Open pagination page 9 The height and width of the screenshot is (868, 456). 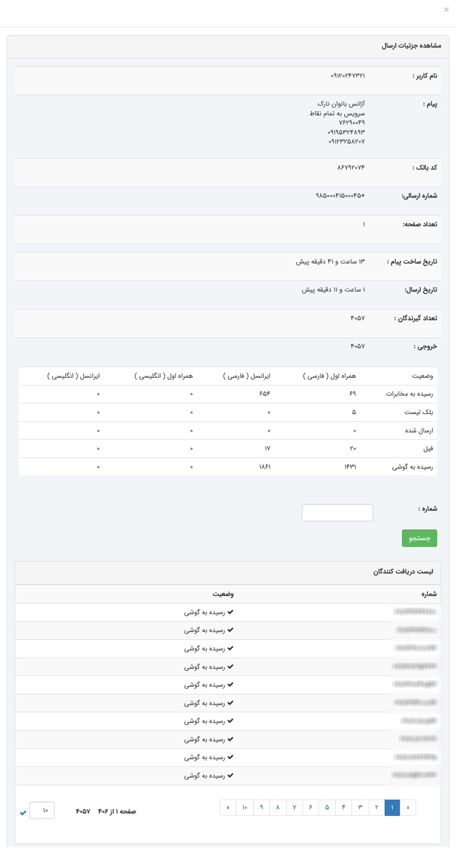click(x=261, y=808)
